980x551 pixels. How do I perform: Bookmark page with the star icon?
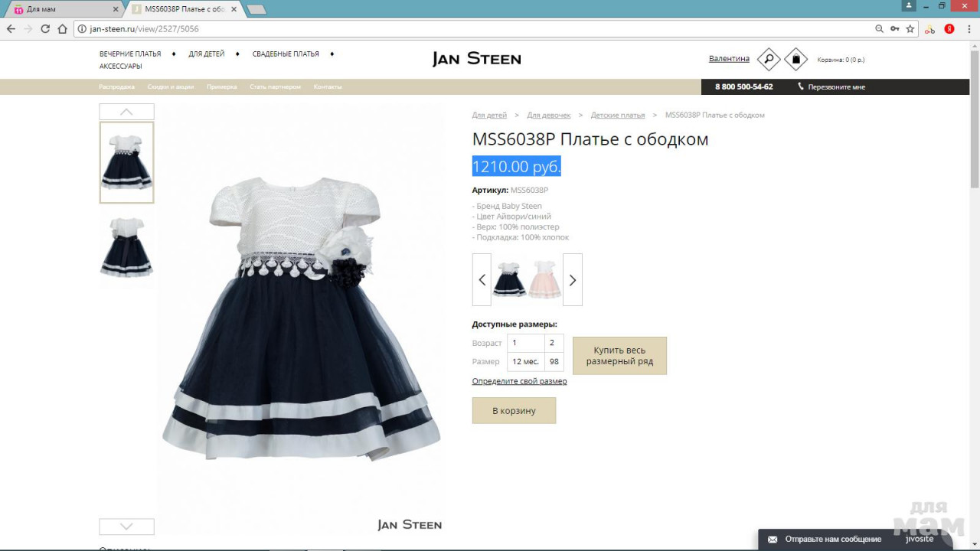click(x=910, y=29)
